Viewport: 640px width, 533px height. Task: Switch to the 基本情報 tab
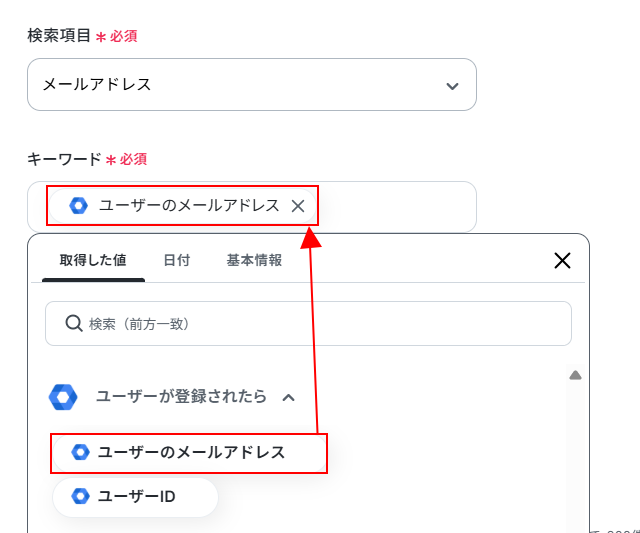[254, 260]
